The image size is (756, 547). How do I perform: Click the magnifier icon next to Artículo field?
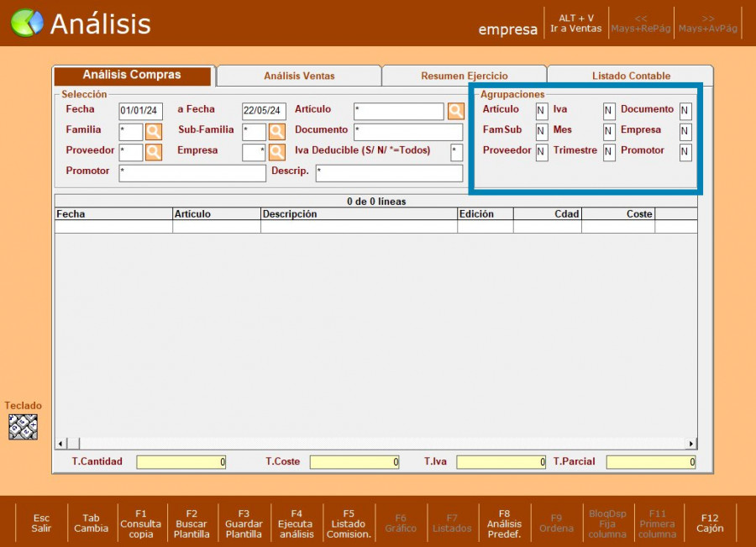pos(455,111)
